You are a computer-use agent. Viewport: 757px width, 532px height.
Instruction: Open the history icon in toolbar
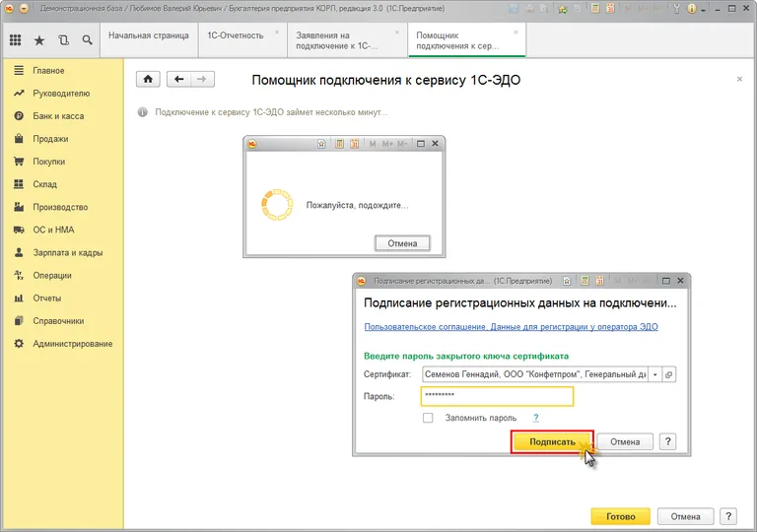pyautogui.click(x=64, y=40)
